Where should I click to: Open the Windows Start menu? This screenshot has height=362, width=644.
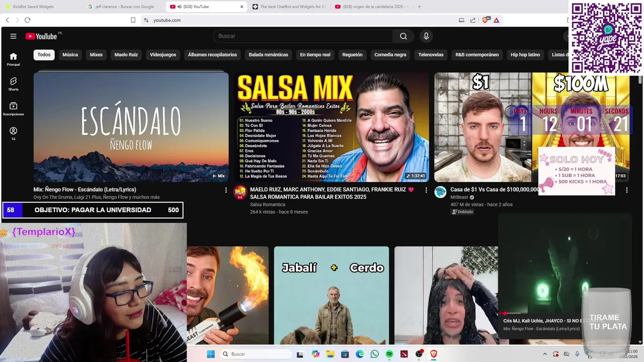click(211, 354)
